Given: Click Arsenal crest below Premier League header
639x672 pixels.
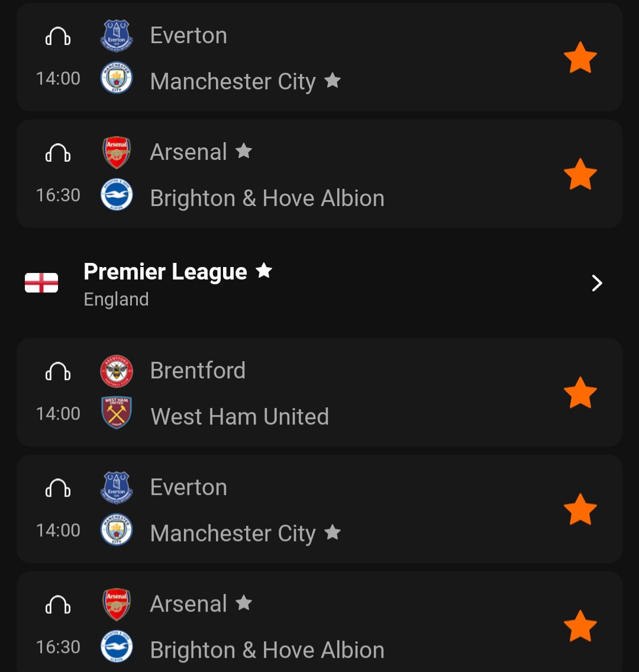Looking at the screenshot, I should (117, 605).
